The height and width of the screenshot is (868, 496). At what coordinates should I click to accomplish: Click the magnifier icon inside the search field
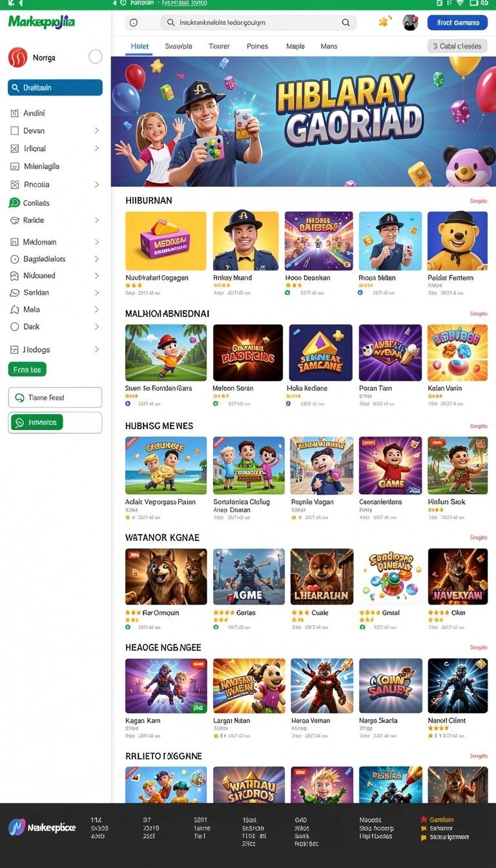(170, 23)
